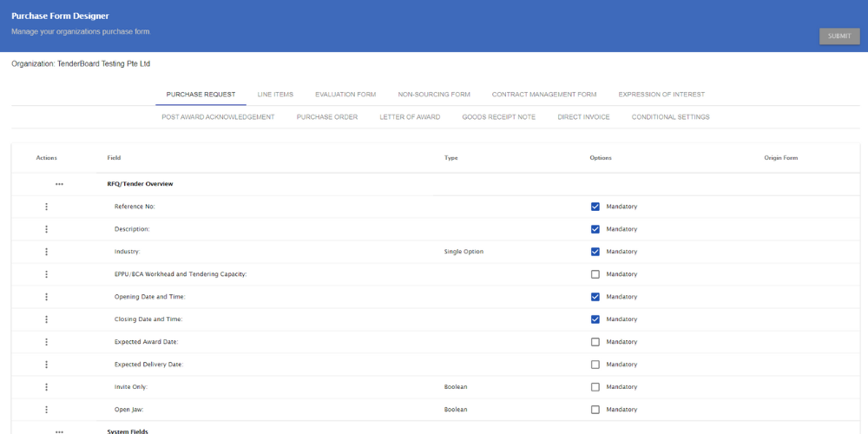This screenshot has width=868, height=434.
Task: Open actions menu for System Fields section
Action: (x=59, y=431)
